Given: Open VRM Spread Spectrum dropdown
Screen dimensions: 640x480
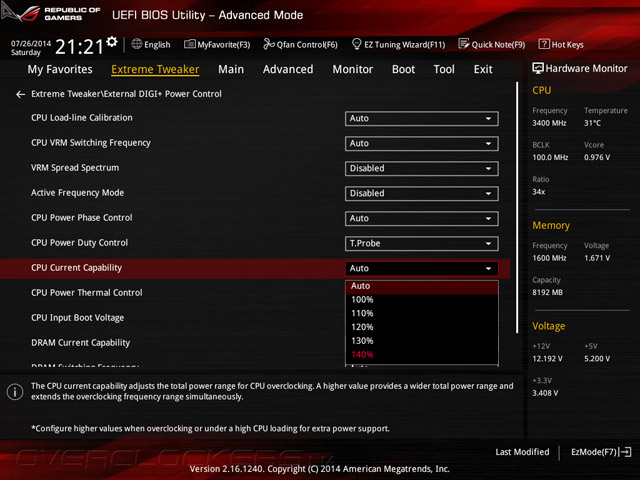Looking at the screenshot, I should (x=421, y=169).
